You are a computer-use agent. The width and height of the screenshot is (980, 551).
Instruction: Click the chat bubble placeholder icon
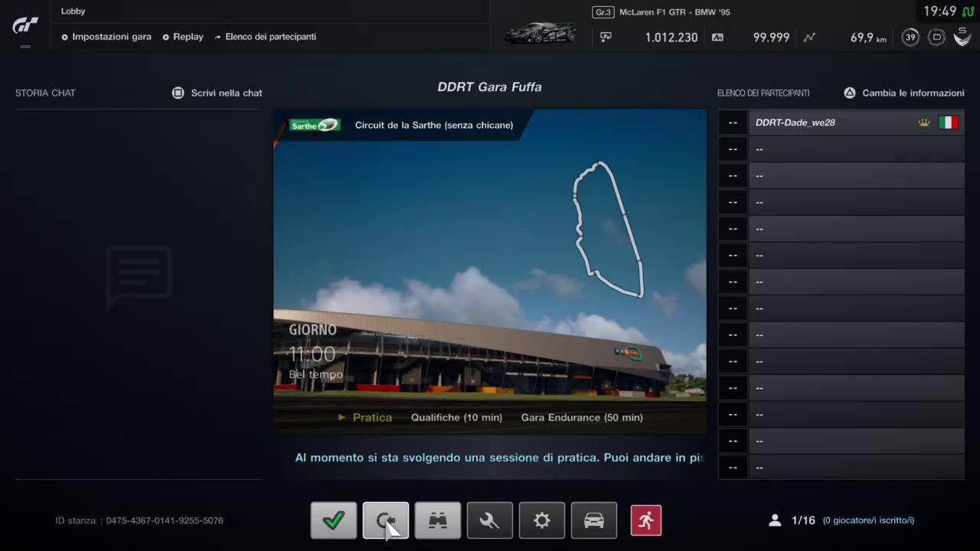pos(139,275)
